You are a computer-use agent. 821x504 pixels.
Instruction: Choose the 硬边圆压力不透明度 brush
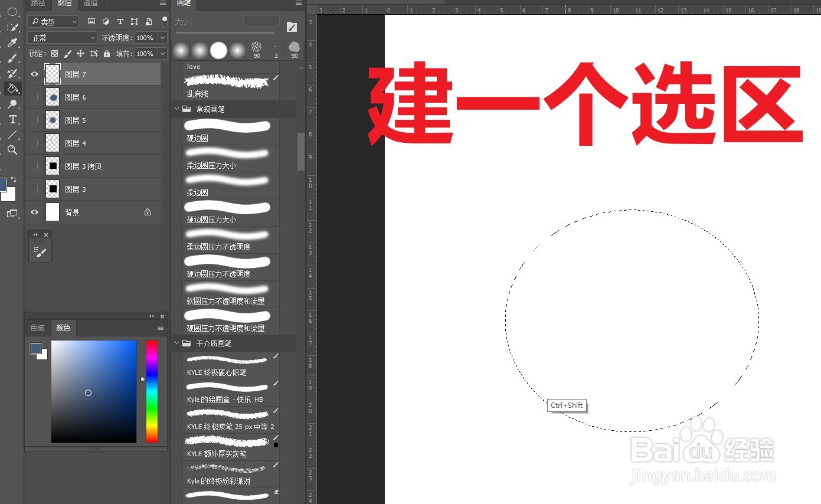pyautogui.click(x=231, y=266)
